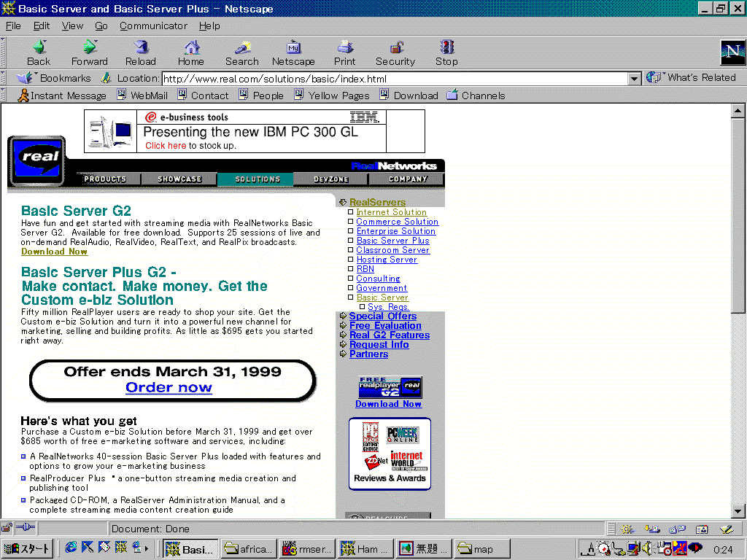Open People from the personal toolbar
The height and width of the screenshot is (560, 747).
(x=261, y=96)
